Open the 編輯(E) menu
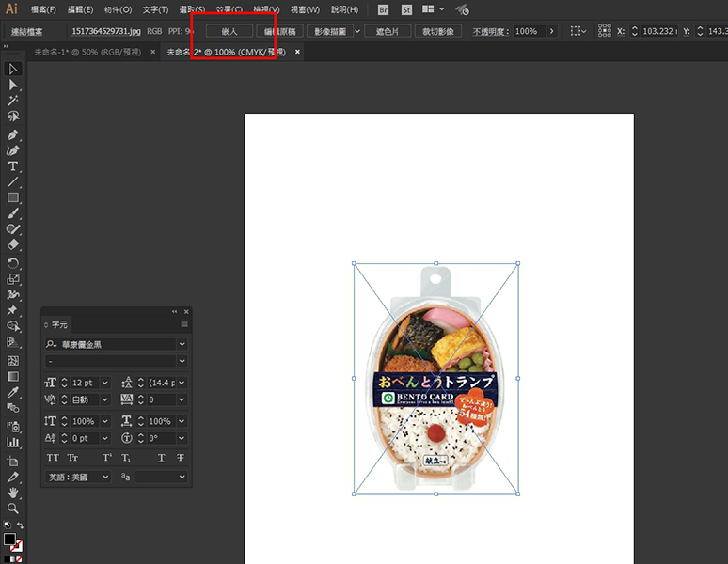Screen dimensions: 728x564 (x=80, y=9)
